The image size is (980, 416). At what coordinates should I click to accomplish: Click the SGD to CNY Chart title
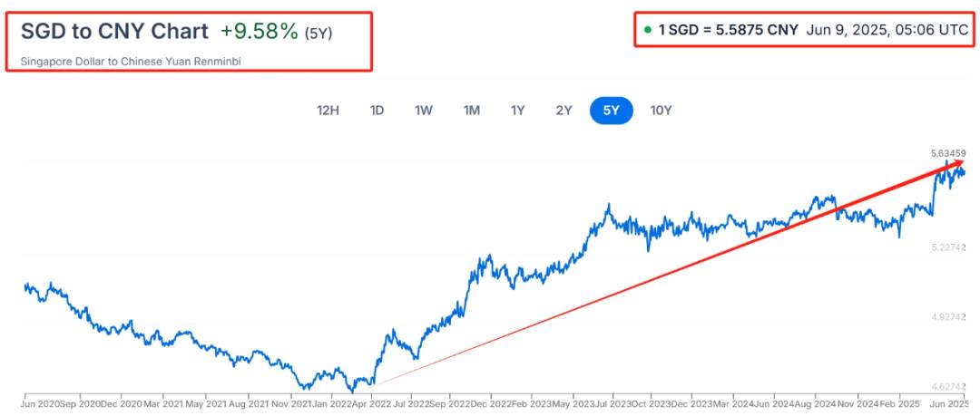(115, 31)
